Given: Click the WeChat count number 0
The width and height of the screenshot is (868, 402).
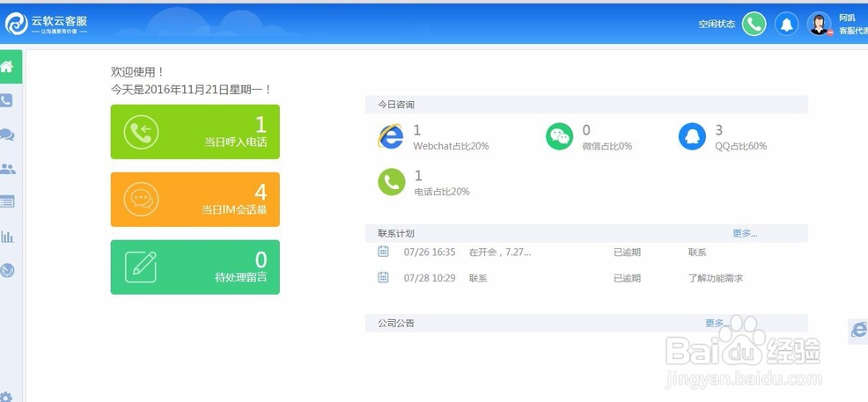Looking at the screenshot, I should point(586,130).
